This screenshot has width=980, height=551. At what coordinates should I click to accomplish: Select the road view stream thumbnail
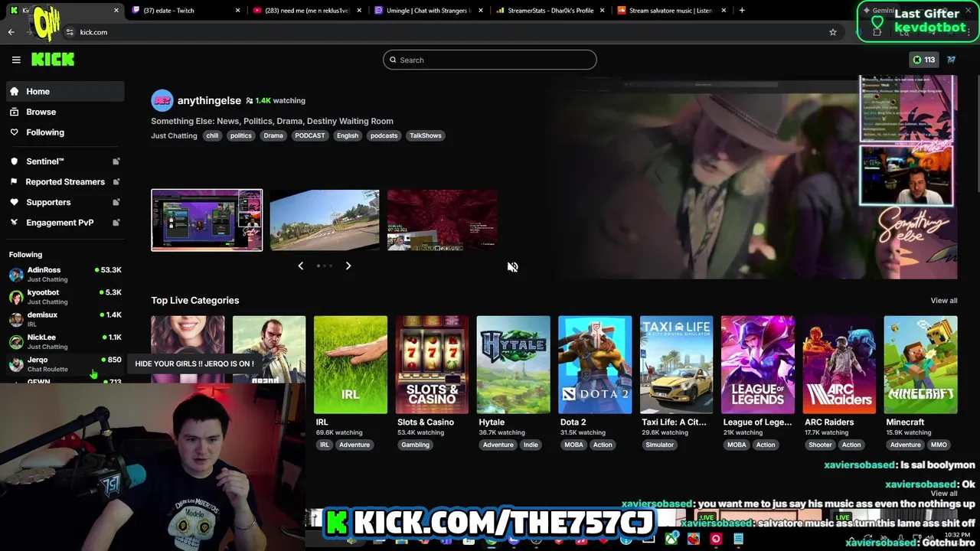[x=325, y=220]
